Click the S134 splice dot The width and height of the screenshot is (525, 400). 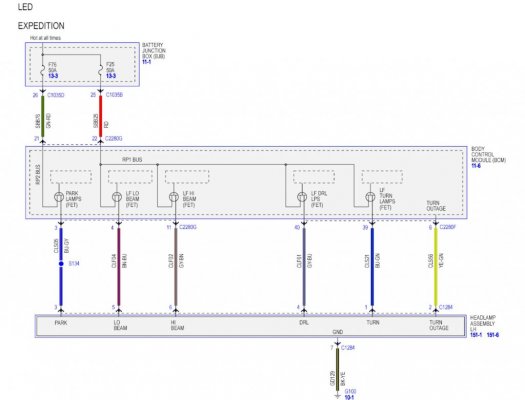point(61,264)
